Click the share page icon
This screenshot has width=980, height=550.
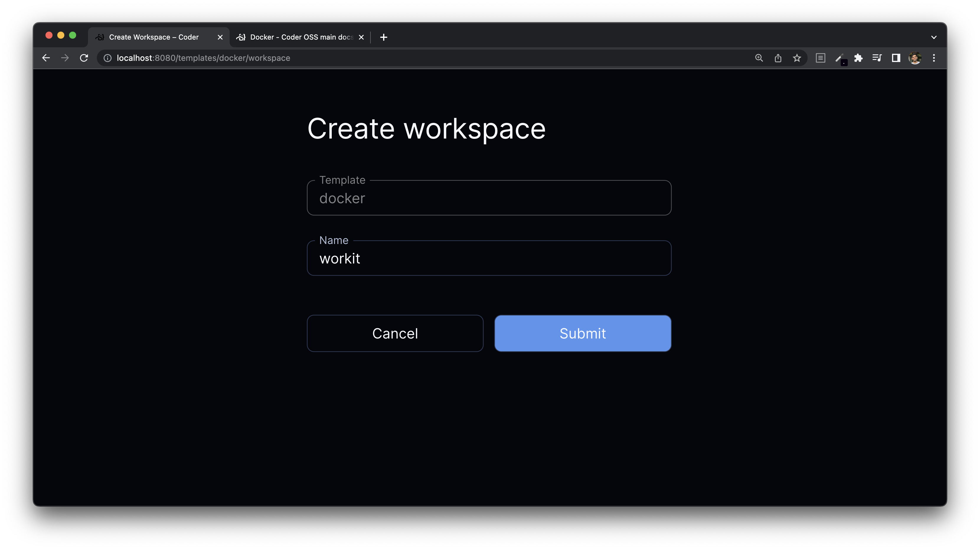point(778,58)
